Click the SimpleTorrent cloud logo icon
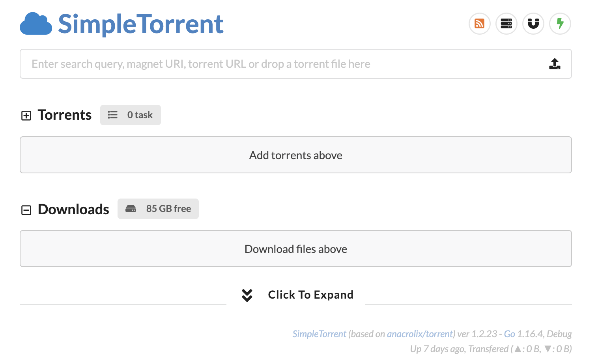Viewport: 598px width, 364px height. [36, 24]
